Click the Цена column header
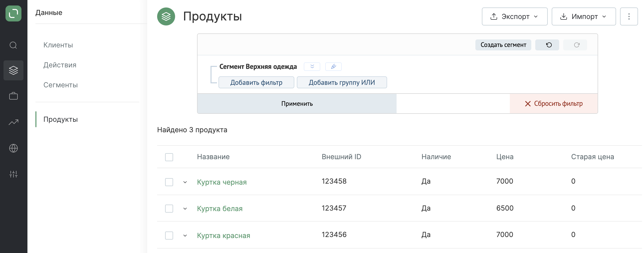This screenshot has height=253, width=644. coord(505,157)
